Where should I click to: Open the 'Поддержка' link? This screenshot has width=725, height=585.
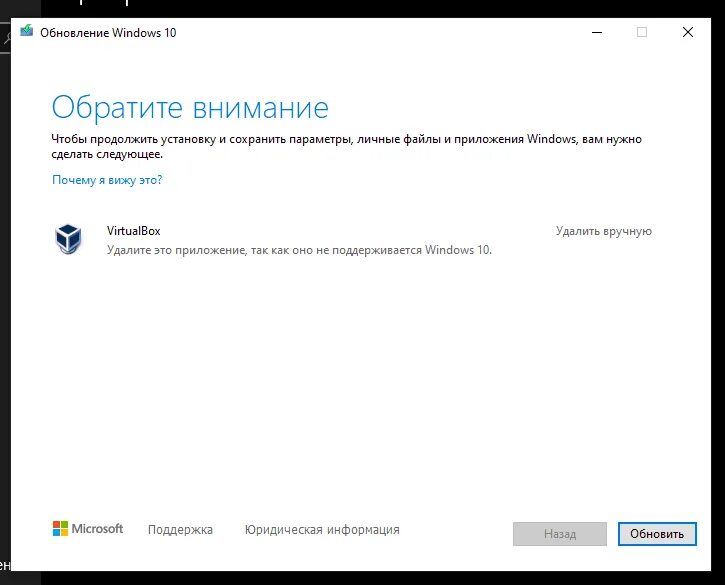(x=180, y=530)
